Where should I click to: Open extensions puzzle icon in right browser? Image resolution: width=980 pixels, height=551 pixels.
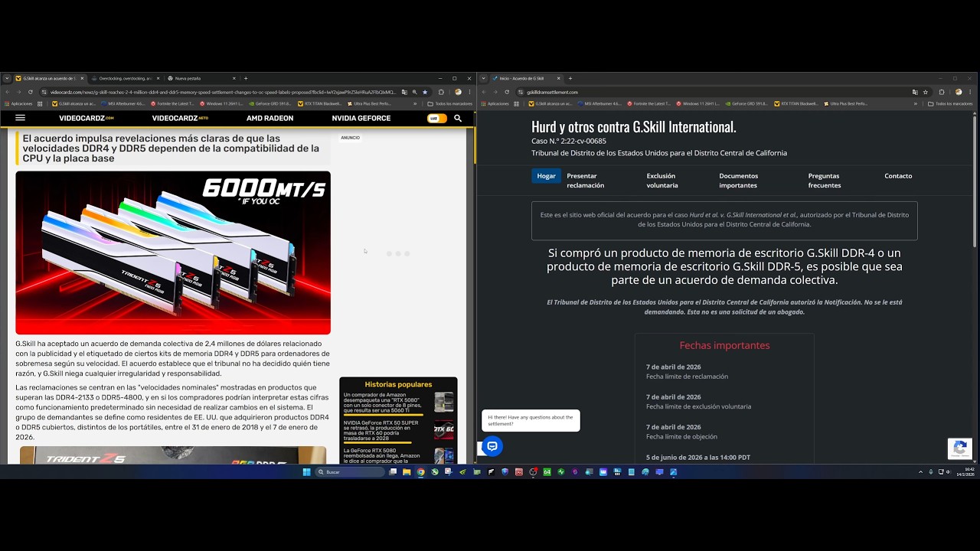(x=942, y=92)
